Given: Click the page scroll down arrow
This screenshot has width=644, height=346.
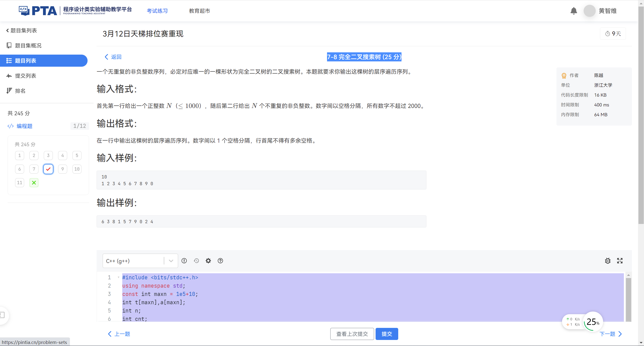Looking at the screenshot, I should click(x=641, y=343).
